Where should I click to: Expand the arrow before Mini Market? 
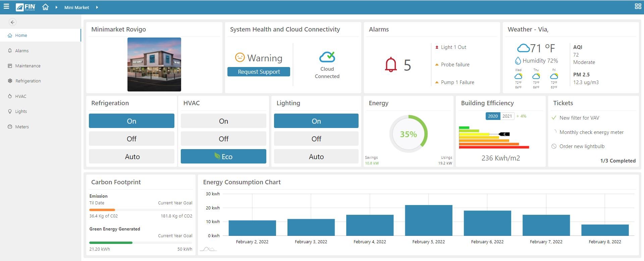click(56, 7)
